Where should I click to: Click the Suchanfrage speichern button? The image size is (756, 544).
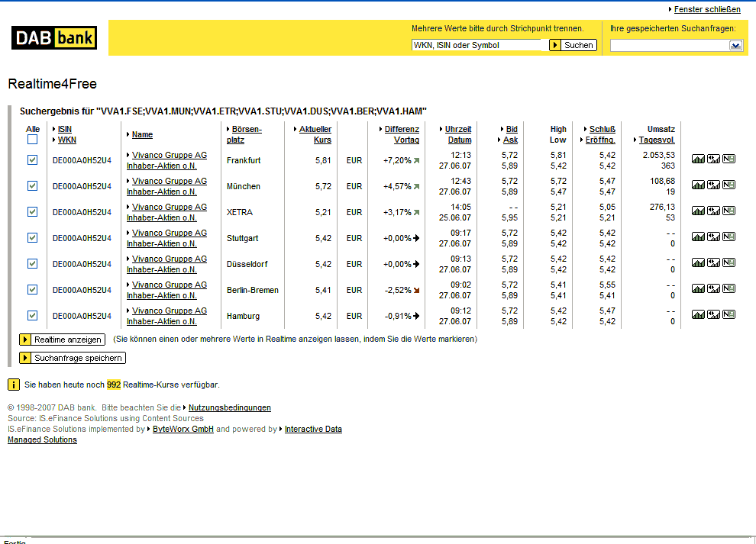point(73,358)
